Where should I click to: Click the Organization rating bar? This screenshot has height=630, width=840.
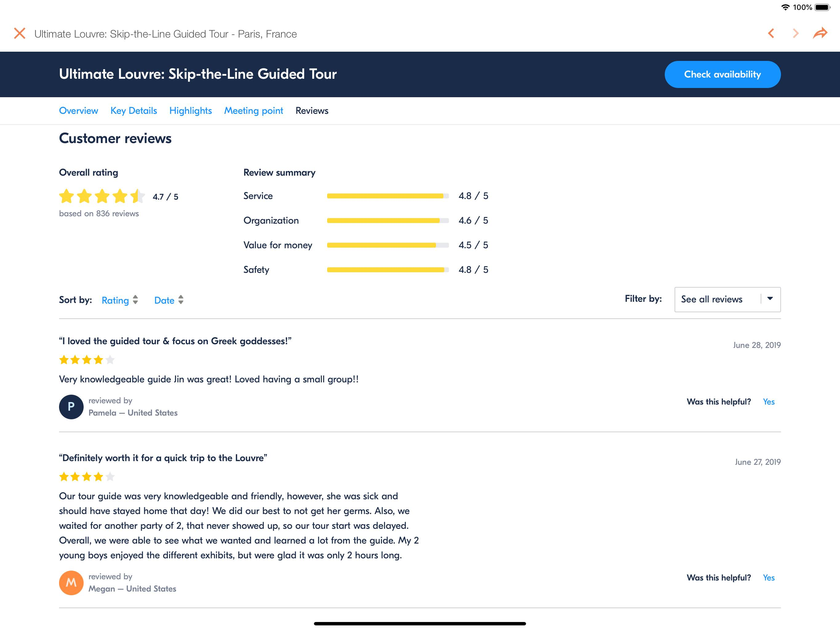[388, 221]
